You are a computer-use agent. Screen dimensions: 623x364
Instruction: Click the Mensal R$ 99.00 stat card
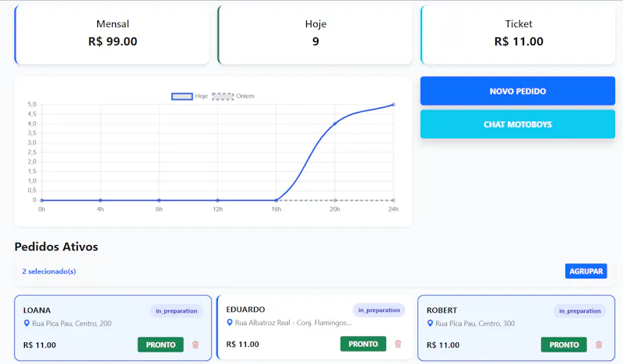pos(112,34)
